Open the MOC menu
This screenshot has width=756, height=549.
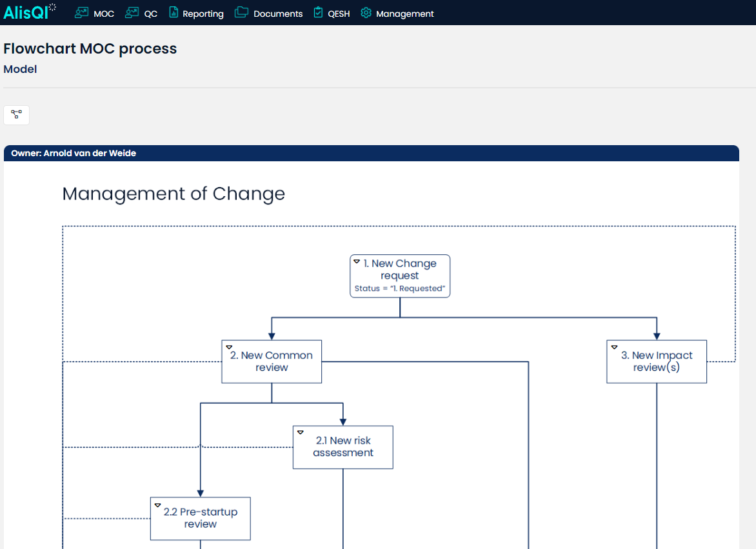(104, 13)
